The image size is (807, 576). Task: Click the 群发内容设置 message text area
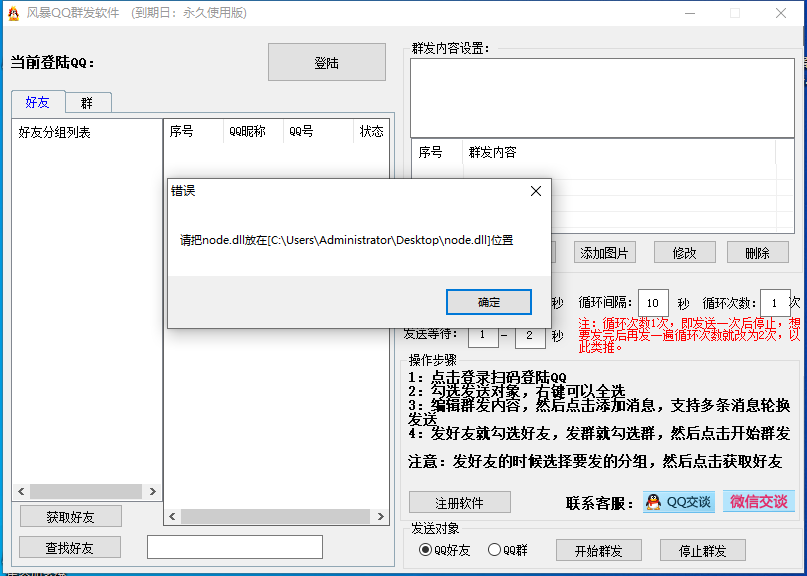pyautogui.click(x=602, y=98)
